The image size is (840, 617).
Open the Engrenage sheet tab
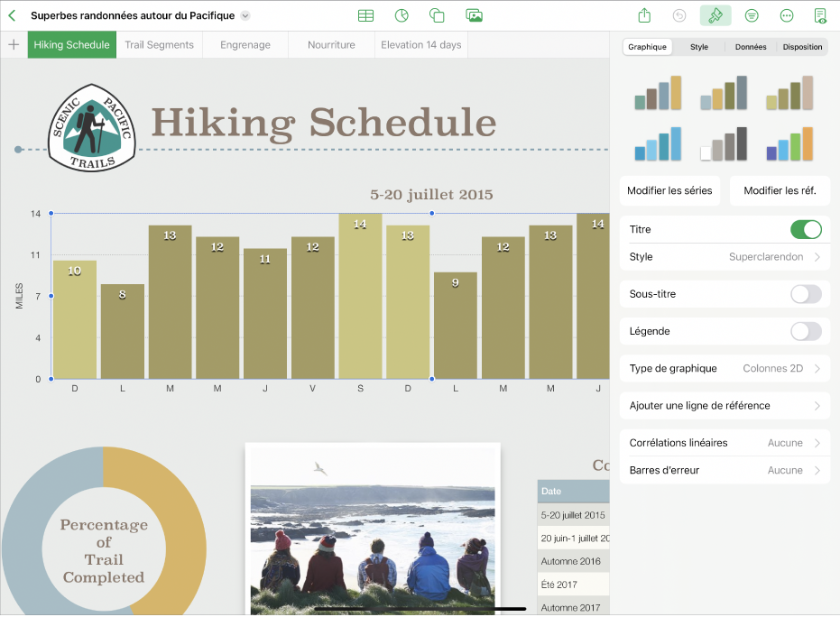(245, 45)
